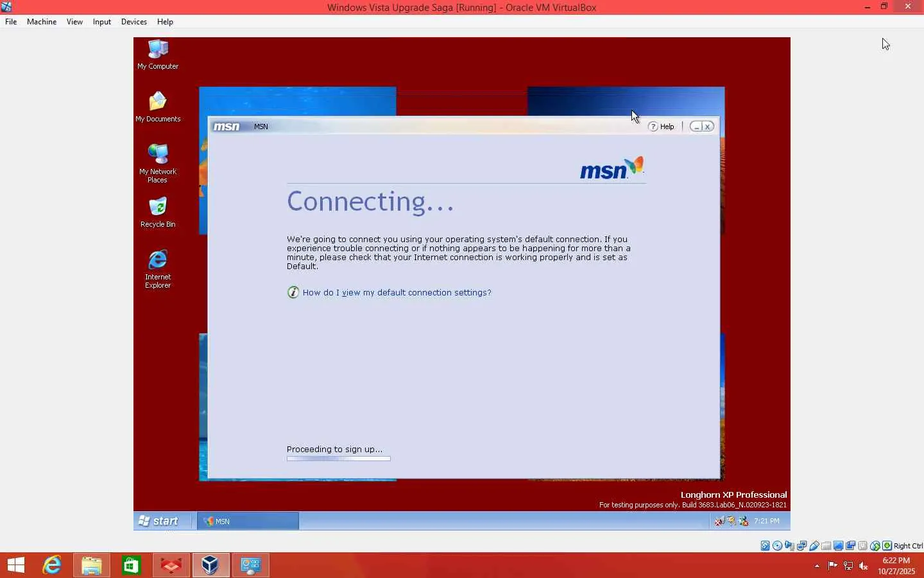The width and height of the screenshot is (924, 578).
Task: Click the VirtualBox recording indicator
Action: (851, 546)
